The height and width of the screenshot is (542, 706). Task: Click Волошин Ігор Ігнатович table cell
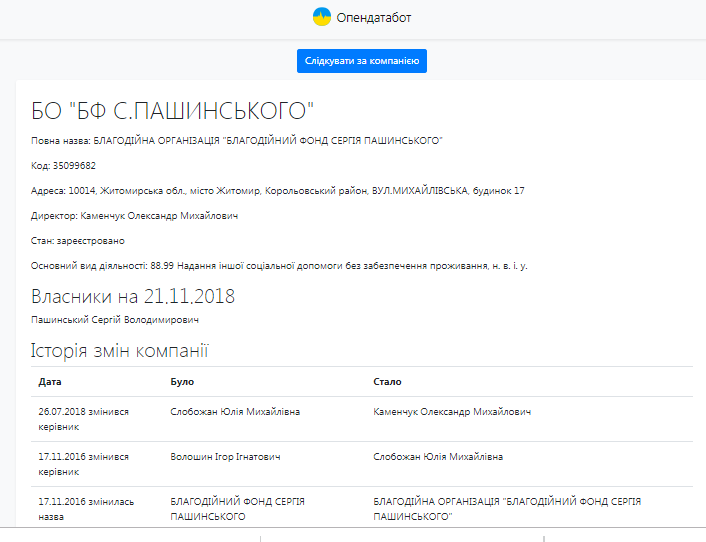coord(225,457)
